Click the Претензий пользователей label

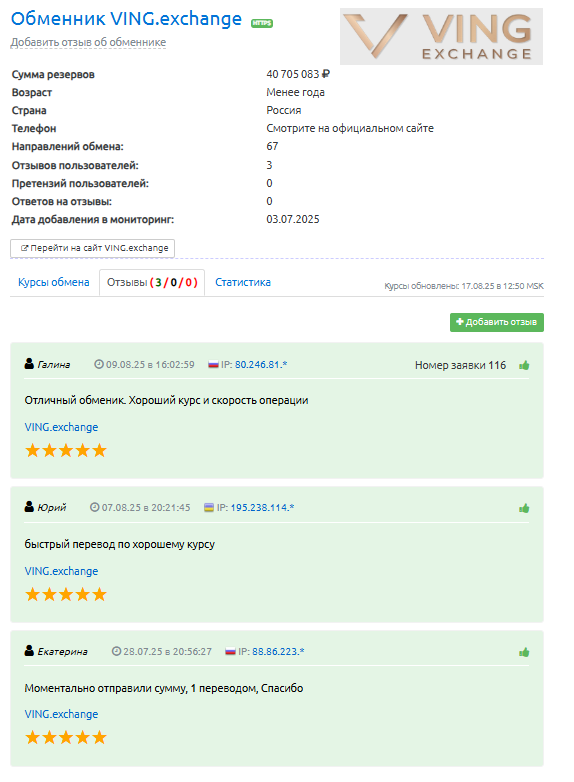click(x=80, y=184)
